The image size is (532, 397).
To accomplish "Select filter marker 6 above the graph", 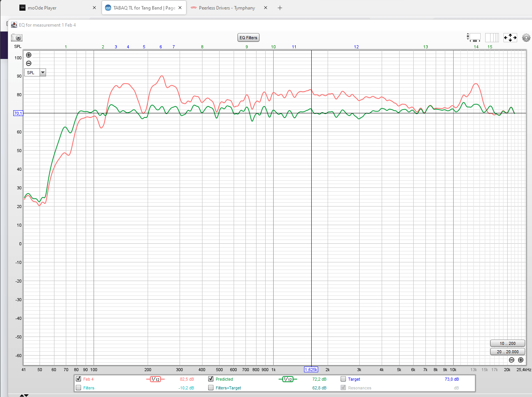I will coord(161,47).
